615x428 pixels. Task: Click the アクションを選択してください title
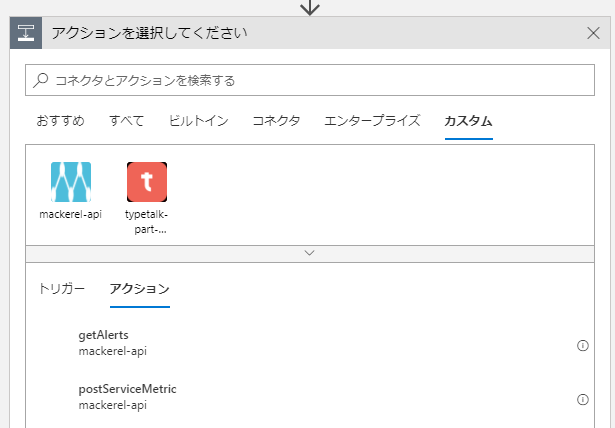149,33
